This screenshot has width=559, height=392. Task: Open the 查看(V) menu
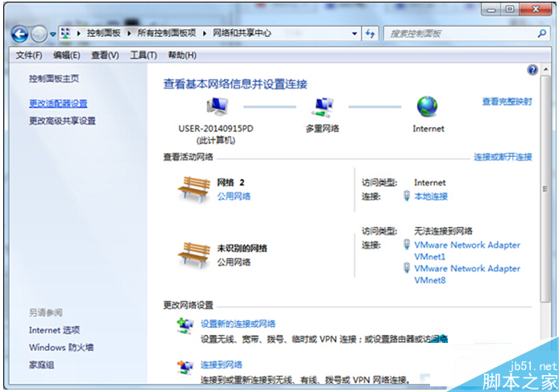click(105, 55)
